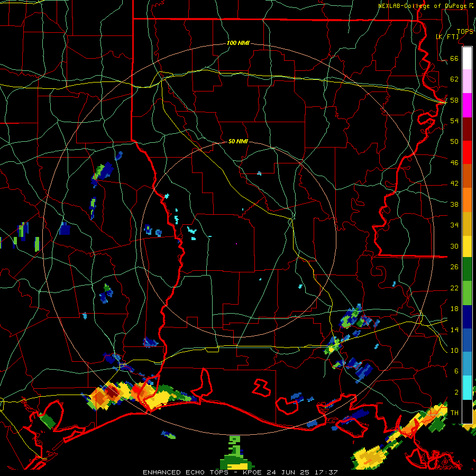
Task: Click the "KPOE" radar site identifier
Action: (x=253, y=472)
